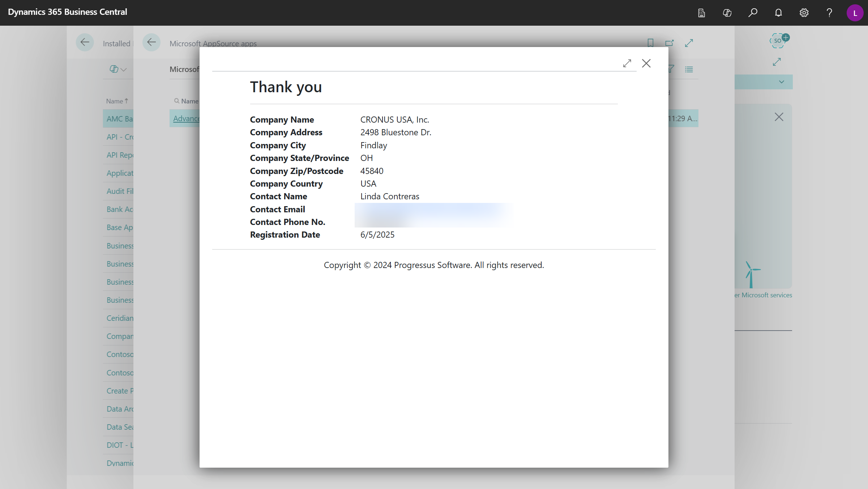Select the company switcher building icon

[701, 13]
